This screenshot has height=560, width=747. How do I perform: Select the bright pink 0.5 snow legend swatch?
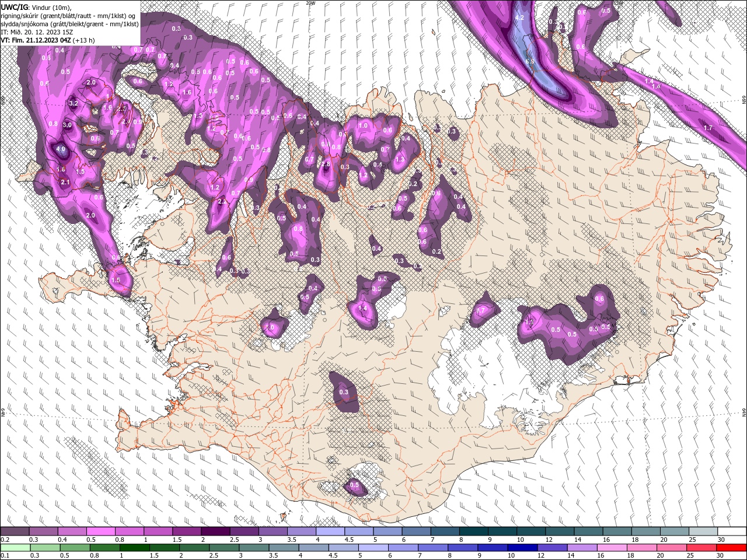pyautogui.click(x=100, y=531)
